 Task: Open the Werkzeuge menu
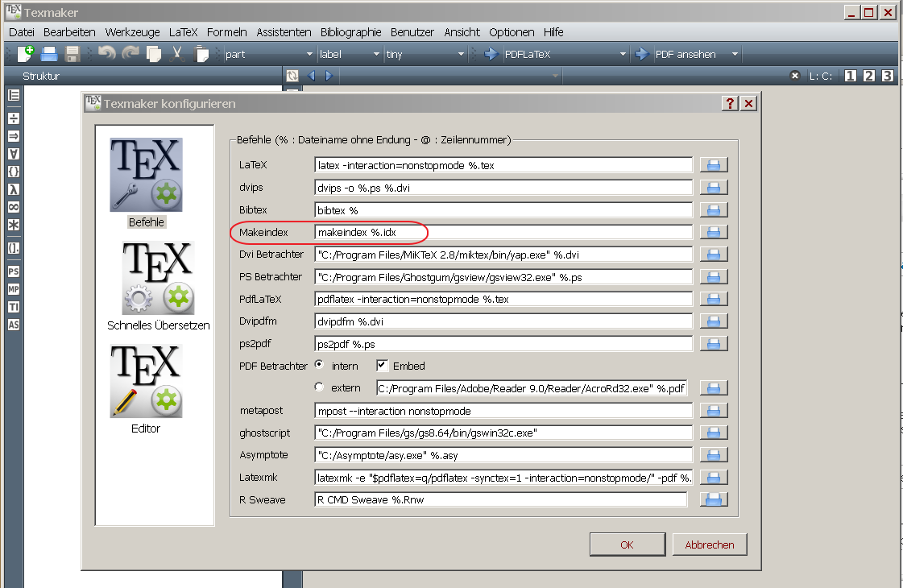(132, 32)
